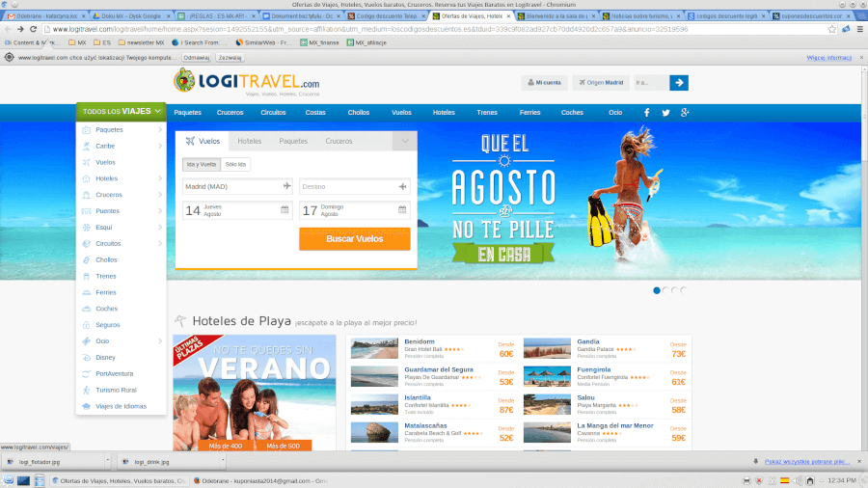Reload the page with browser refresh icon

[33, 29]
